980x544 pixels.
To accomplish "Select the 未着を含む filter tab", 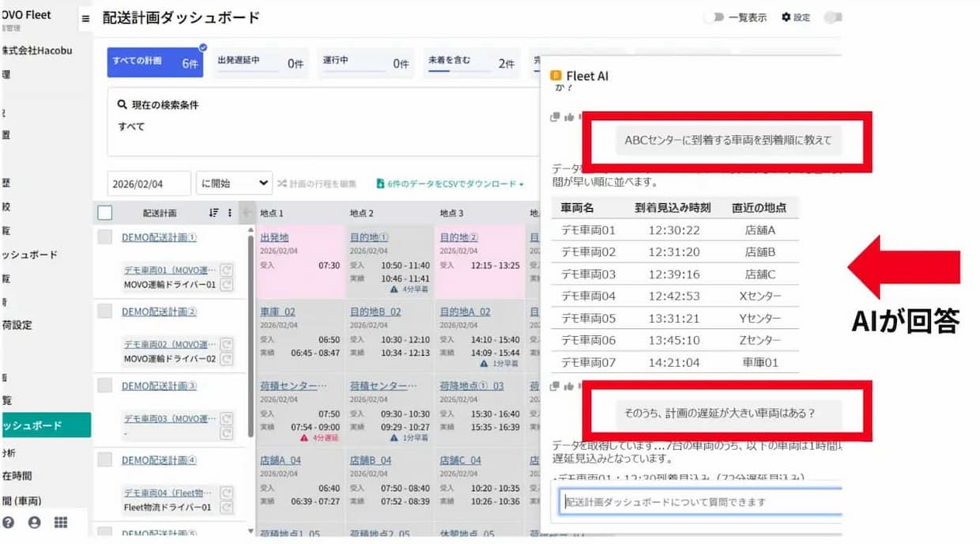I will click(471, 62).
